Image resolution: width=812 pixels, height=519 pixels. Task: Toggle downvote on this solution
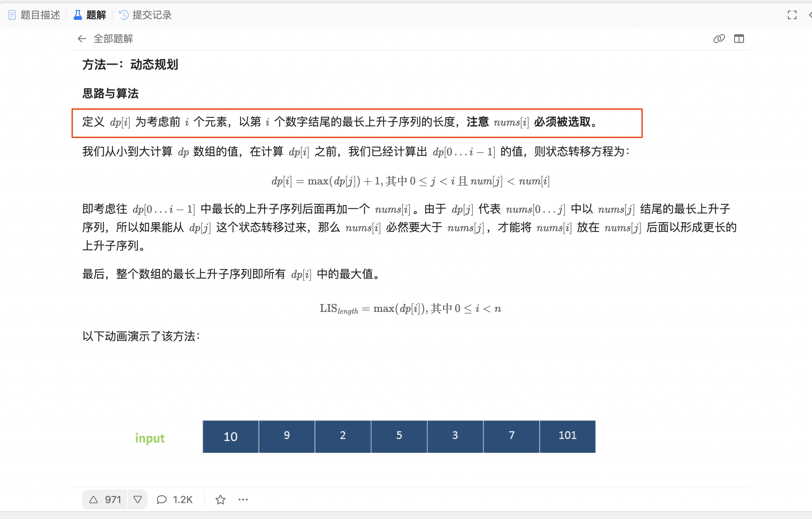[x=138, y=499]
